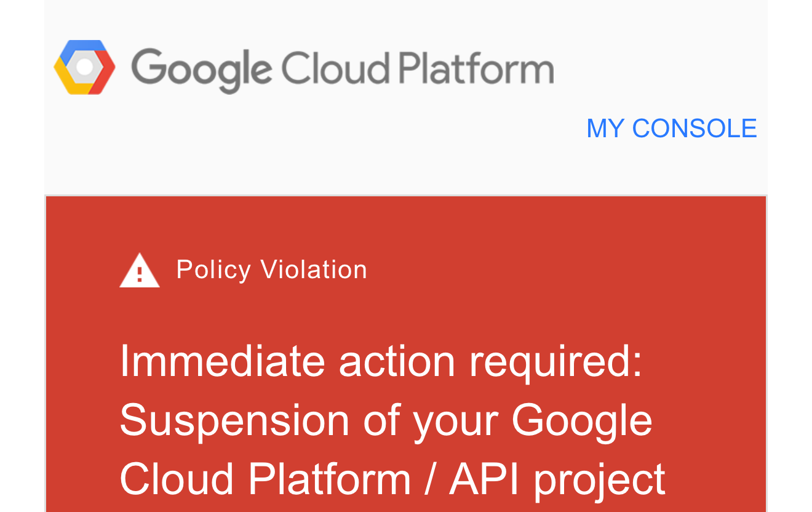The width and height of the screenshot is (812, 512).
Task: Click the word 'required:' in the heading
Action: click(555, 361)
